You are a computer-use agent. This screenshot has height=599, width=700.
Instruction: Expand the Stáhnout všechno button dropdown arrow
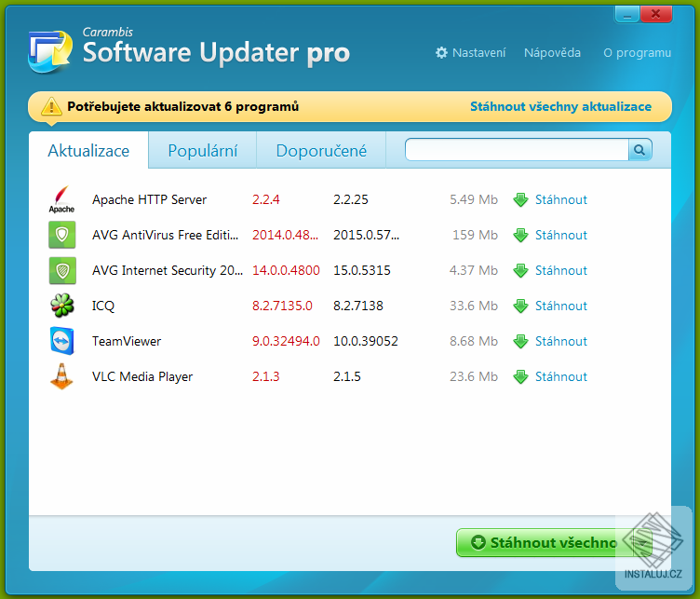(643, 543)
